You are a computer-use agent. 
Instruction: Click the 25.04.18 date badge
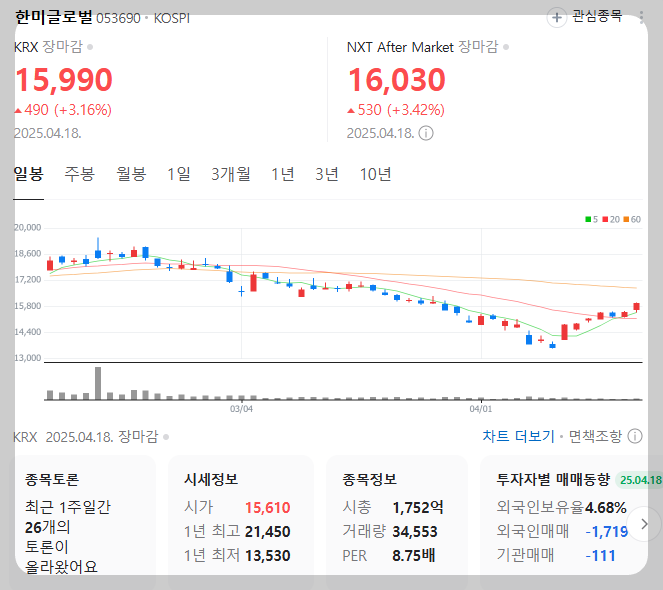click(x=640, y=480)
